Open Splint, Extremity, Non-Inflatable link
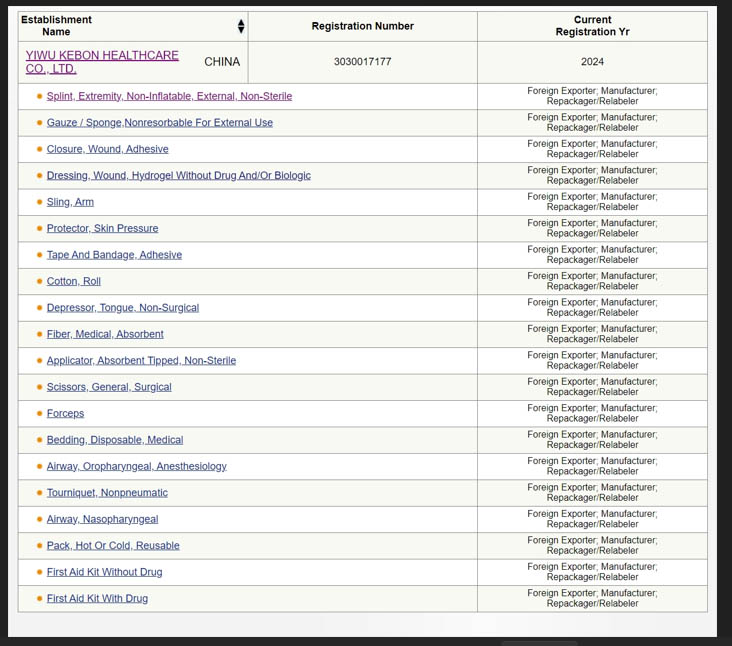Screen dimensions: 732x646 coord(169,96)
